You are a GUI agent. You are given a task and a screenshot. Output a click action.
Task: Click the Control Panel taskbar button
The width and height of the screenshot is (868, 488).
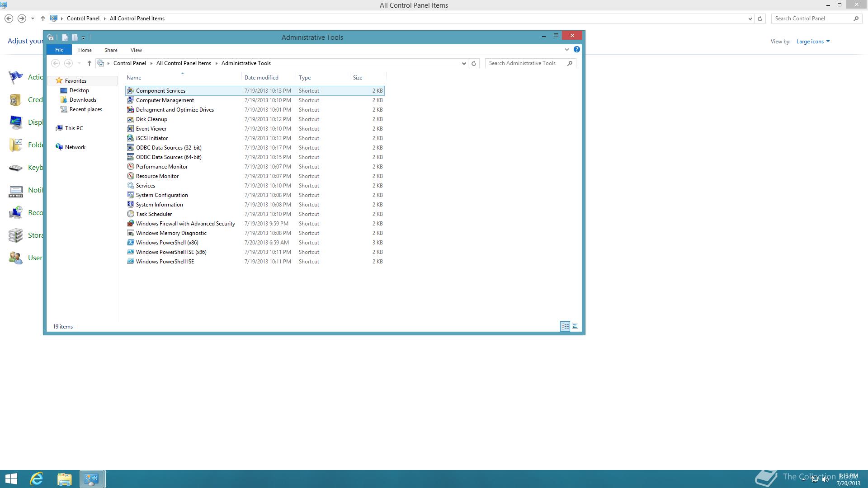pos(92,479)
